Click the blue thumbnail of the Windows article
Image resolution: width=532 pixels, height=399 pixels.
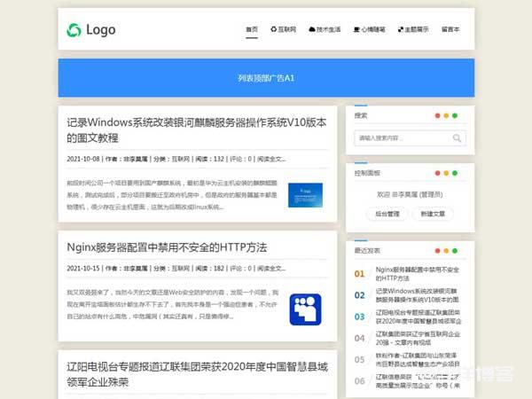[x=305, y=195]
